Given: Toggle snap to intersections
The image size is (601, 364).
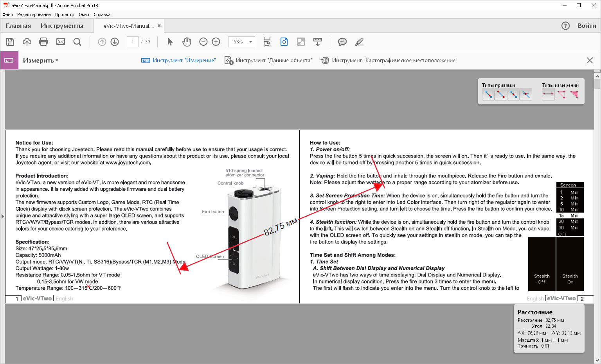Looking at the screenshot, I should [x=526, y=94].
